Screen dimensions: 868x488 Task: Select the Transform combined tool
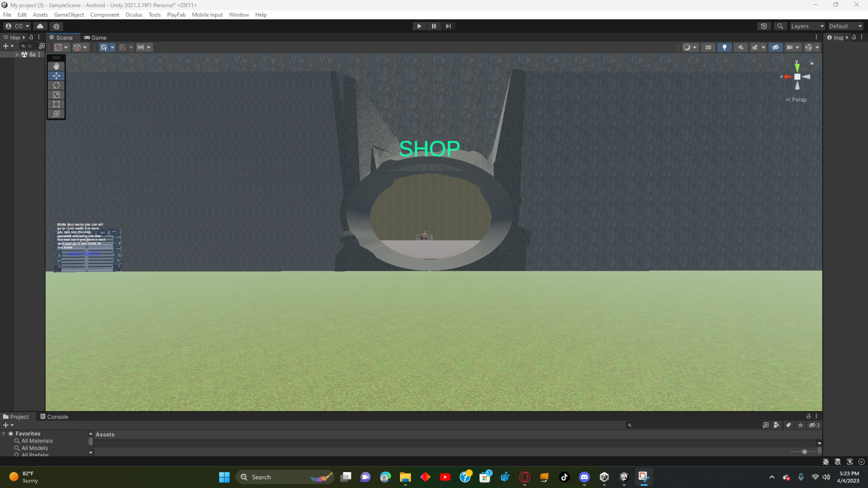point(56,114)
